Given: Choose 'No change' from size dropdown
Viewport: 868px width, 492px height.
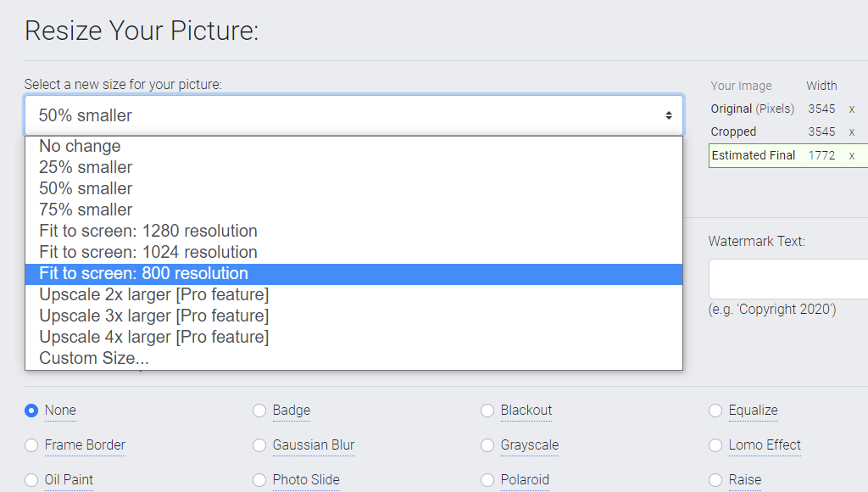Looking at the screenshot, I should pyautogui.click(x=353, y=146).
